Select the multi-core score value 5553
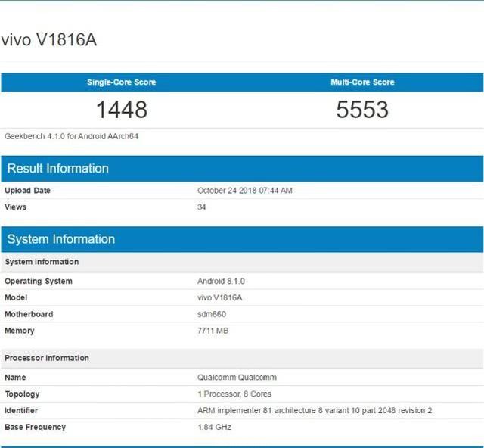This screenshot has height=448, width=484. point(362,110)
